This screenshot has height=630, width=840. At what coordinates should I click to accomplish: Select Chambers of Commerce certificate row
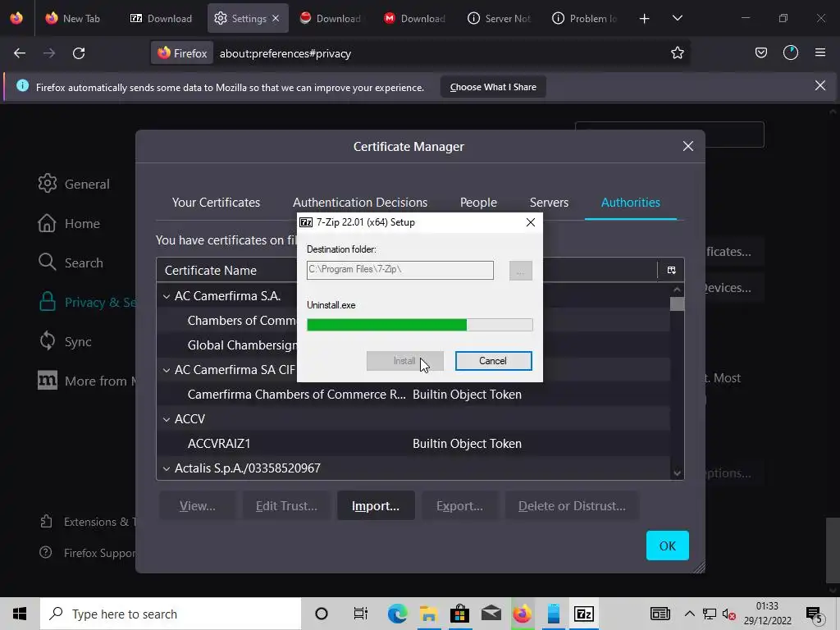pos(227,321)
